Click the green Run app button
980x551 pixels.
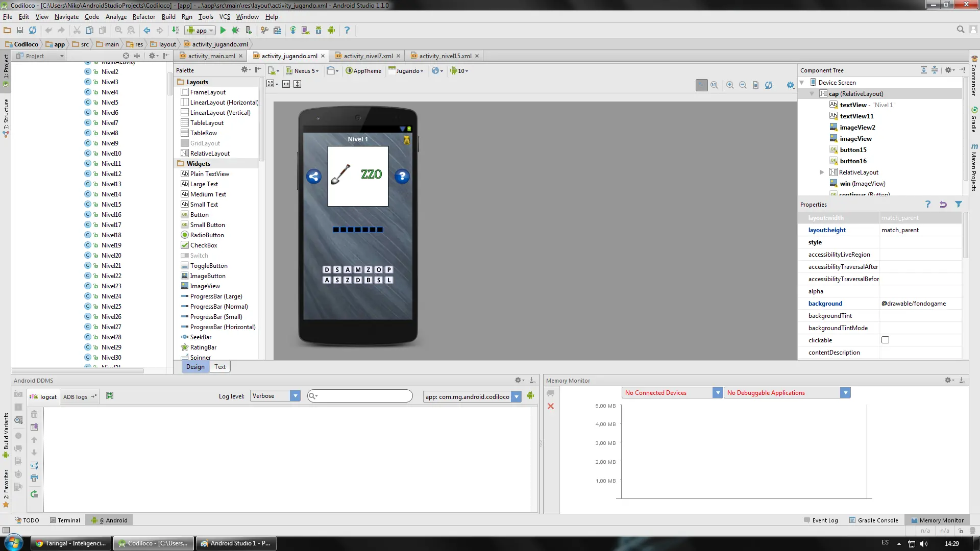point(223,31)
